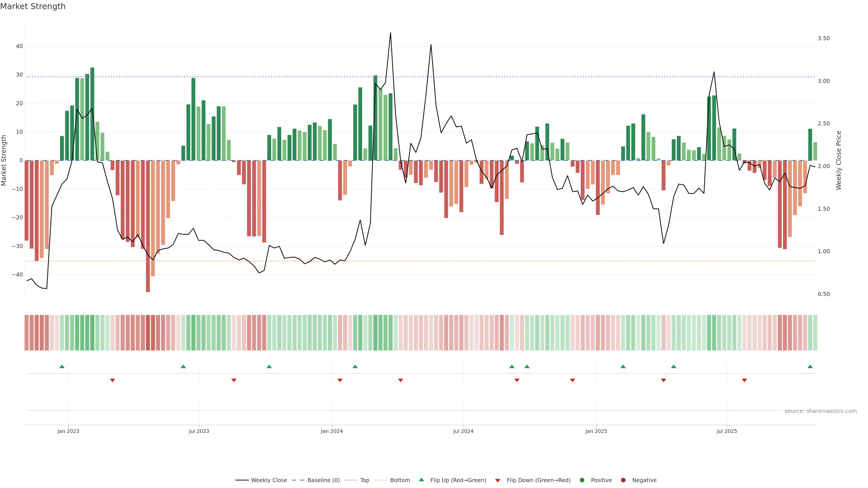Click first red flip-down marker after Jan 2023
The height and width of the screenshot is (488, 868).
coord(113,380)
